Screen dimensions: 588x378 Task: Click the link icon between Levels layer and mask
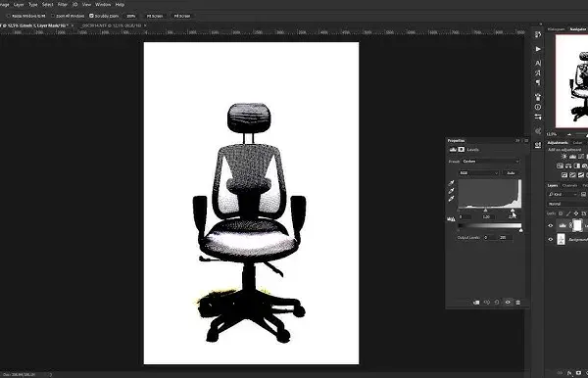pyautogui.click(x=570, y=225)
